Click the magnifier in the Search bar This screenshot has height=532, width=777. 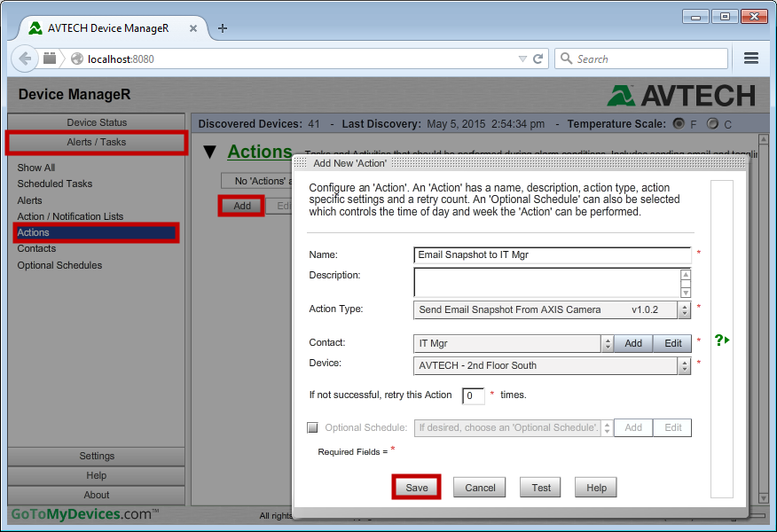coord(566,59)
